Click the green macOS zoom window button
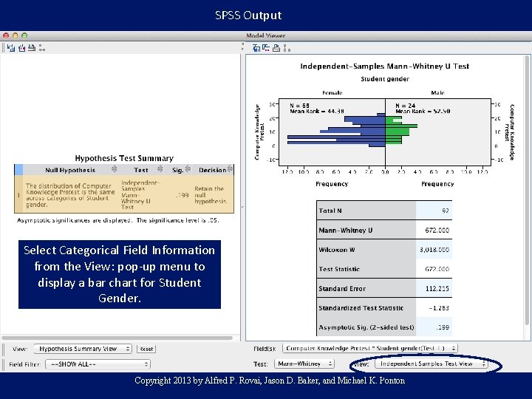The width and height of the screenshot is (532, 399). coord(24,35)
